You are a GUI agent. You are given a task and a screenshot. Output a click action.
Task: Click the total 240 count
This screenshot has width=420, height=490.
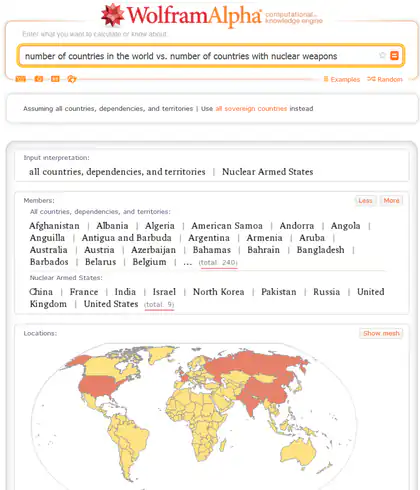tap(218, 263)
